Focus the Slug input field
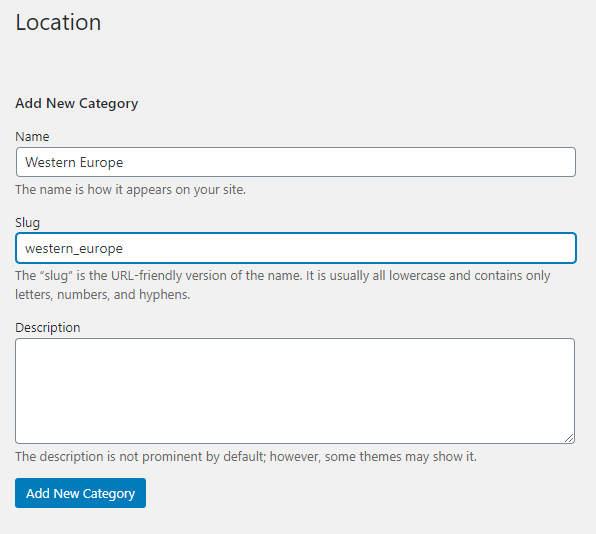 point(296,248)
